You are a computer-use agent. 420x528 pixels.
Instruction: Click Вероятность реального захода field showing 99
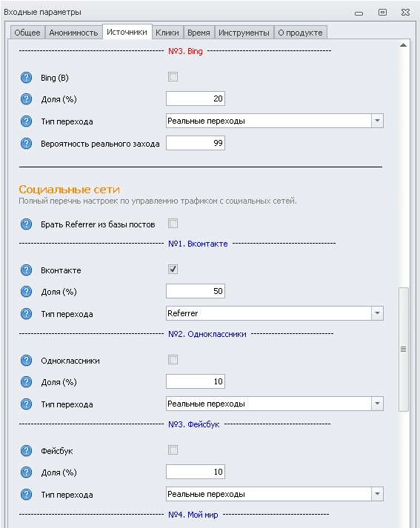coord(196,143)
